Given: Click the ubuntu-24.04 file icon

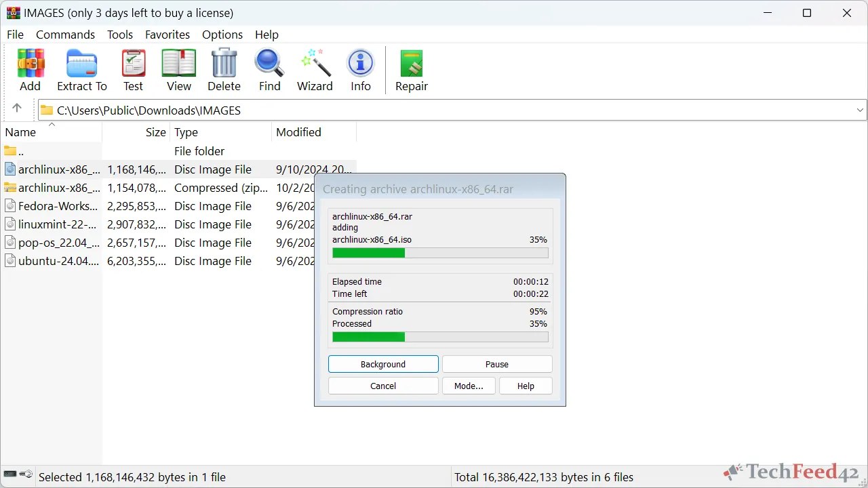Looking at the screenshot, I should coord(10,261).
